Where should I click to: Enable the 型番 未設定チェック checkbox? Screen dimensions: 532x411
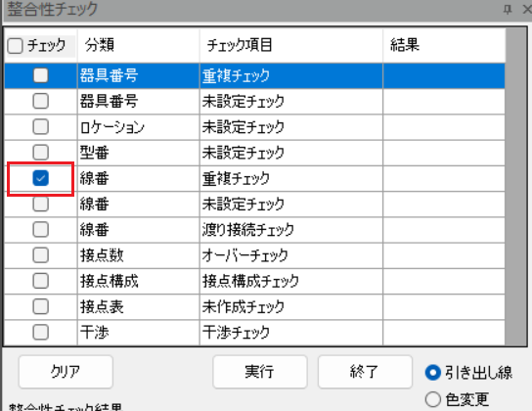41,153
